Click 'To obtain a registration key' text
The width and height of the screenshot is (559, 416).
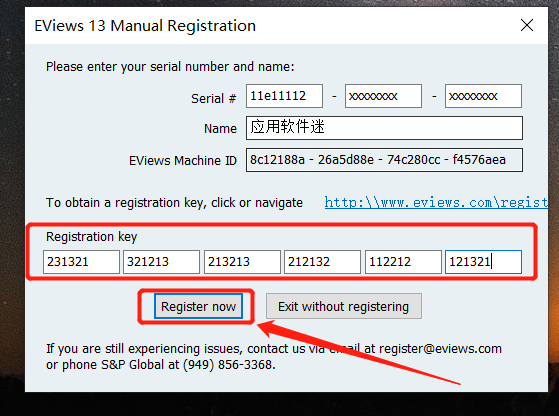point(126,203)
